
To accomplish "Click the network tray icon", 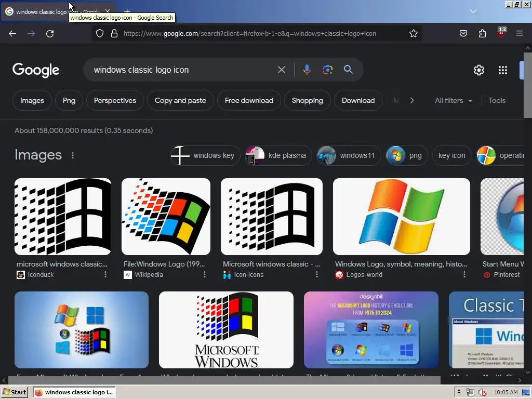I will click(470, 392).
